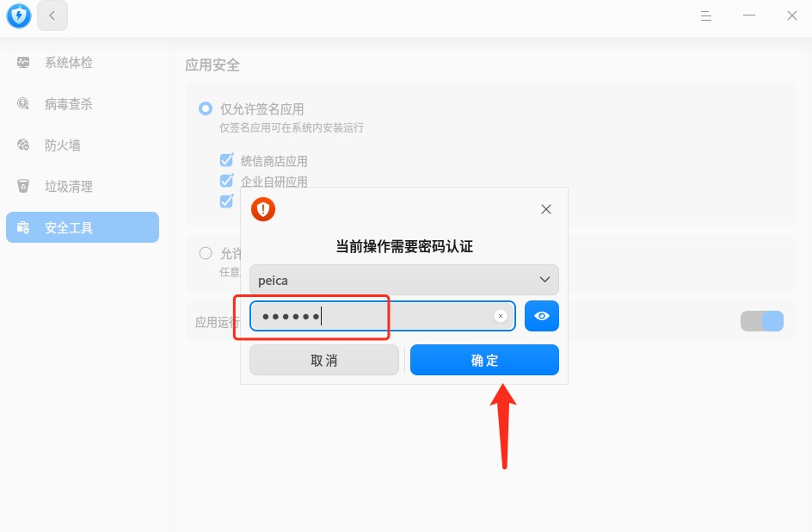Click the 垃圾清理 trash icon
The width and height of the screenshot is (812, 532).
pos(23,186)
